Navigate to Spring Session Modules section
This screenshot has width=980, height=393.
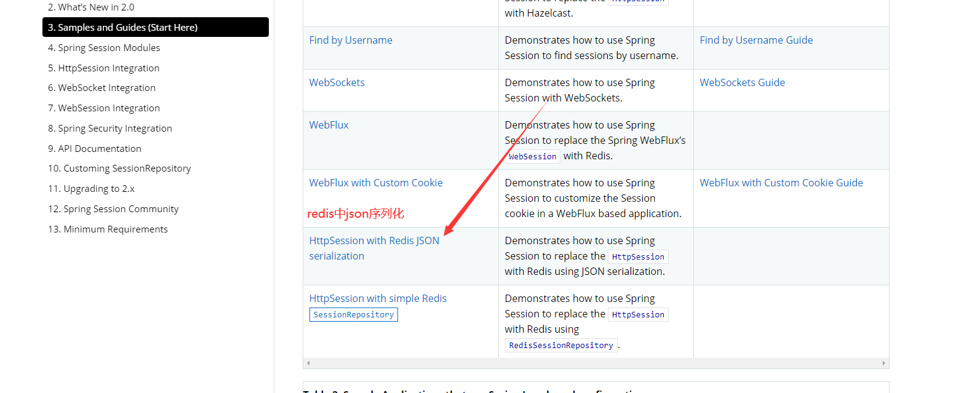[104, 47]
